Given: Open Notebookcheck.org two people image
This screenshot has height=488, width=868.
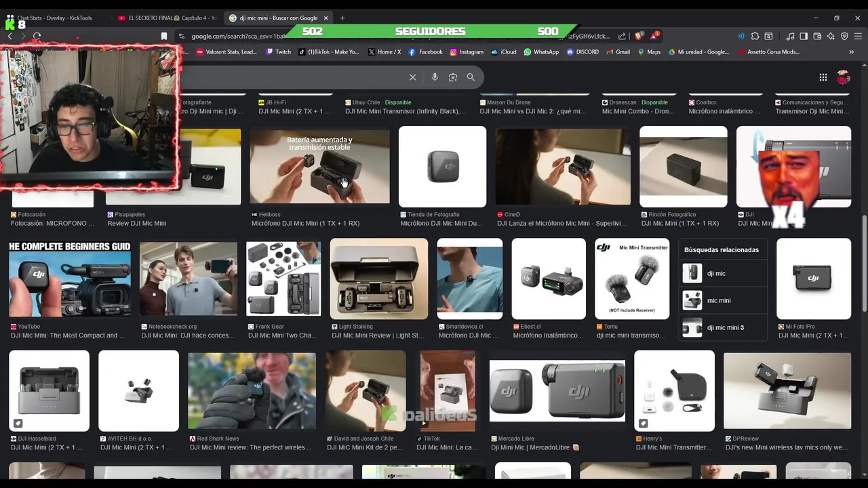Looking at the screenshot, I should tap(189, 279).
